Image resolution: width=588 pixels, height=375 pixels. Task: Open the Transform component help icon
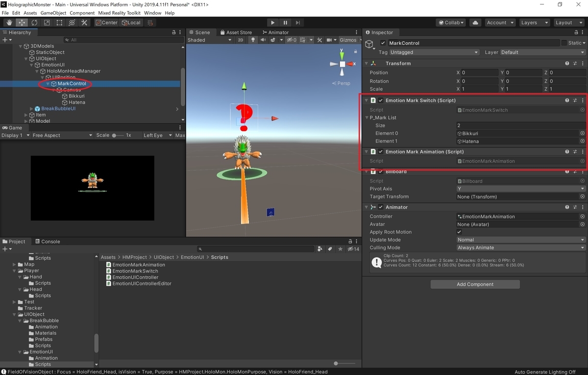(x=567, y=64)
